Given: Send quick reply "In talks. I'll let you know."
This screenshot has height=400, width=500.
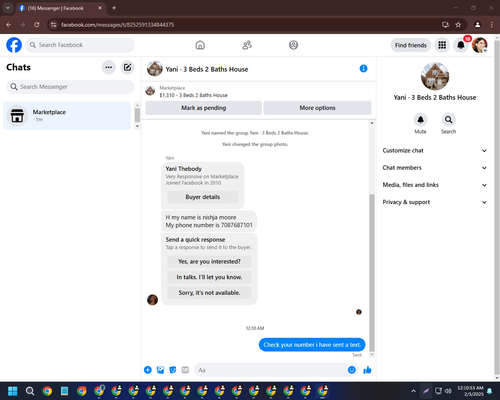Looking at the screenshot, I should (209, 277).
